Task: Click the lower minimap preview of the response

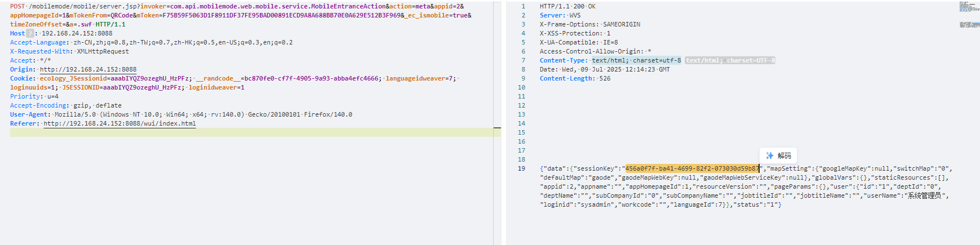Action: [x=969, y=25]
